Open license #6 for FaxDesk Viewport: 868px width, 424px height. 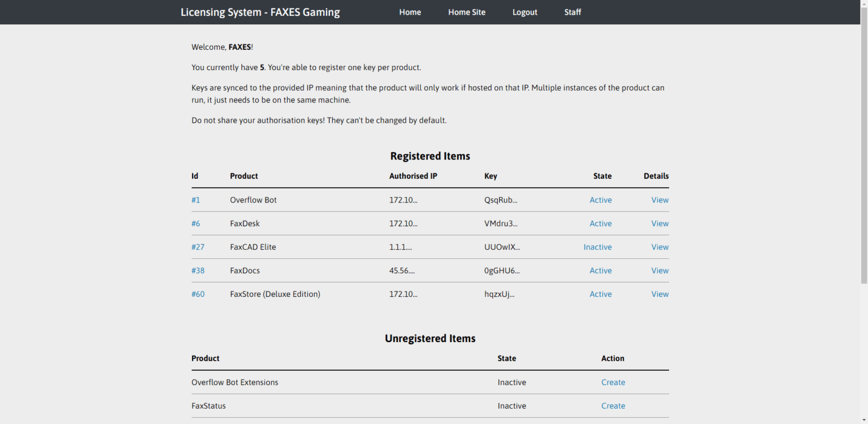pos(196,223)
